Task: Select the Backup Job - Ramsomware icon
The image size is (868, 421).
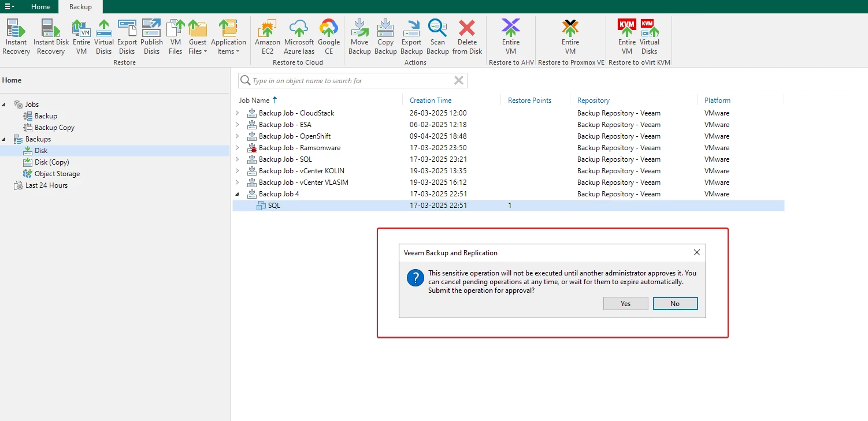Action: 252,148
